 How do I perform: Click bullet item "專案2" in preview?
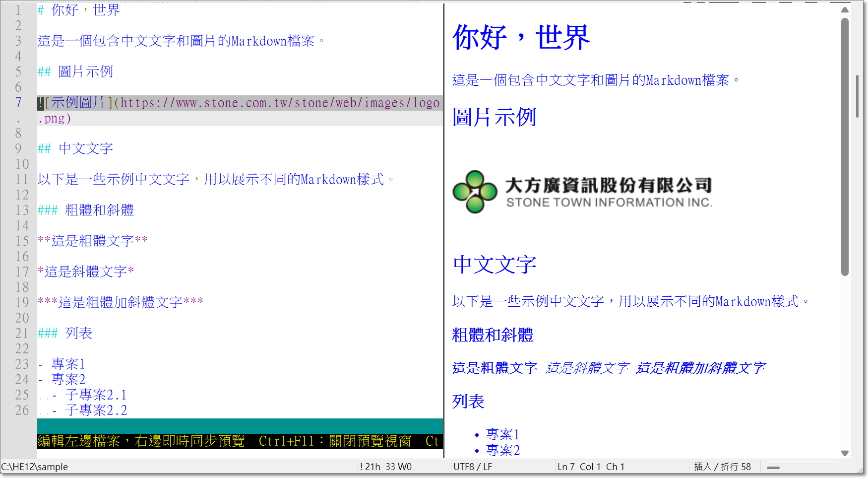502,450
